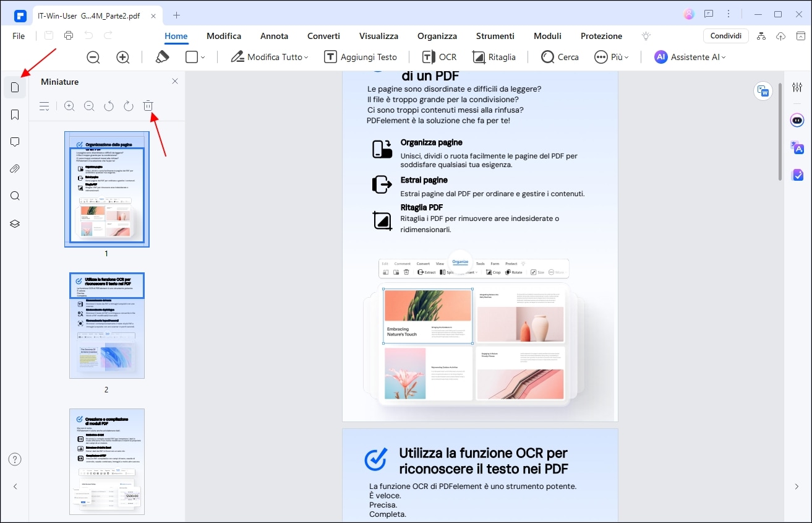Close the Miniature panel
The image size is (812, 523).
pyautogui.click(x=175, y=81)
